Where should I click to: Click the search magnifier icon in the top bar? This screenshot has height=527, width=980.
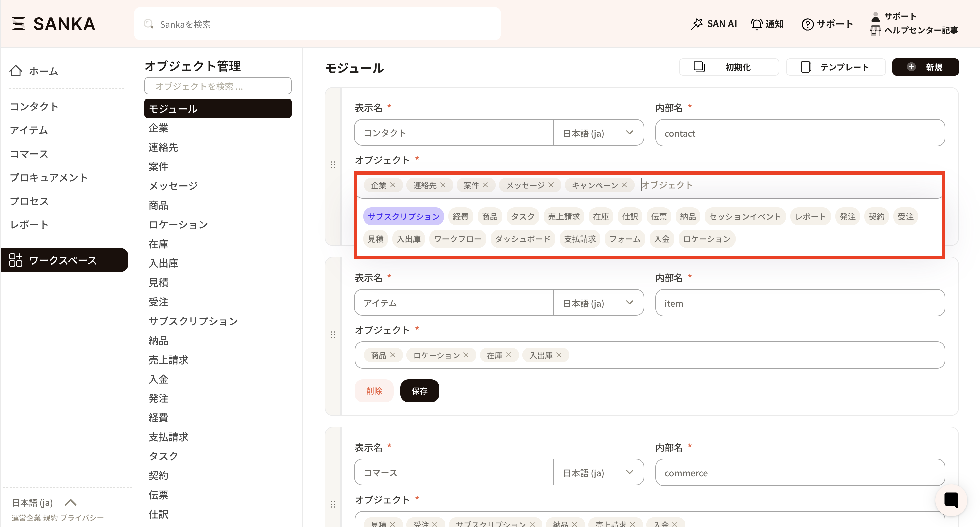point(149,24)
